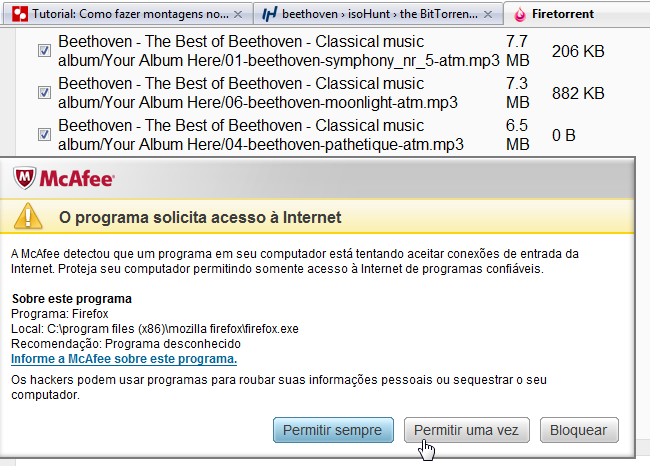Click the Firetorrent flame tab icon
The image size is (650, 466).
point(519,15)
